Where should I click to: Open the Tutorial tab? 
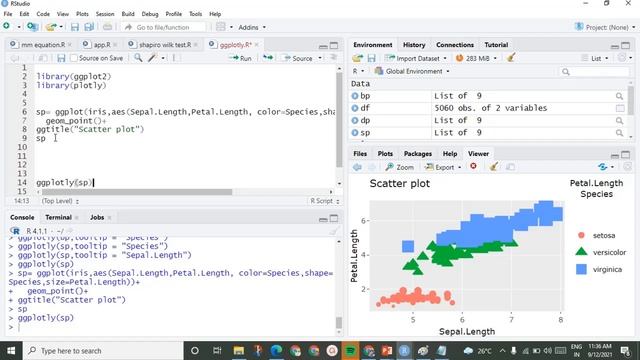[x=496, y=45]
